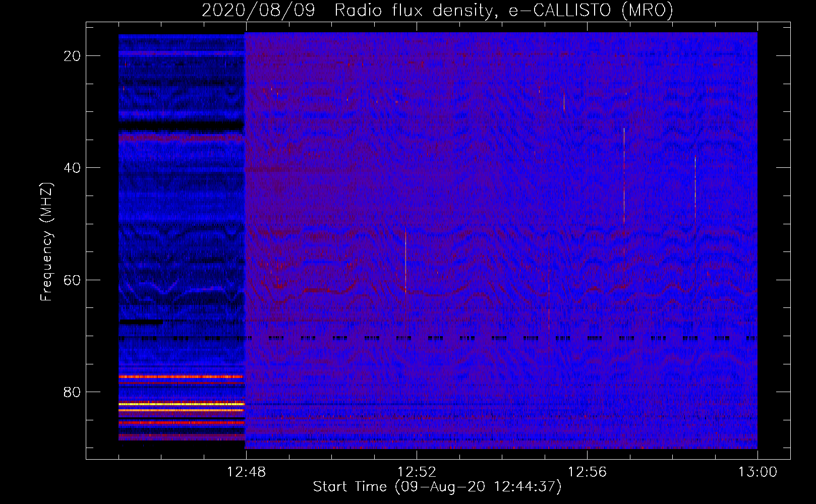Click the 80 MHz frequency tick label

point(72,392)
